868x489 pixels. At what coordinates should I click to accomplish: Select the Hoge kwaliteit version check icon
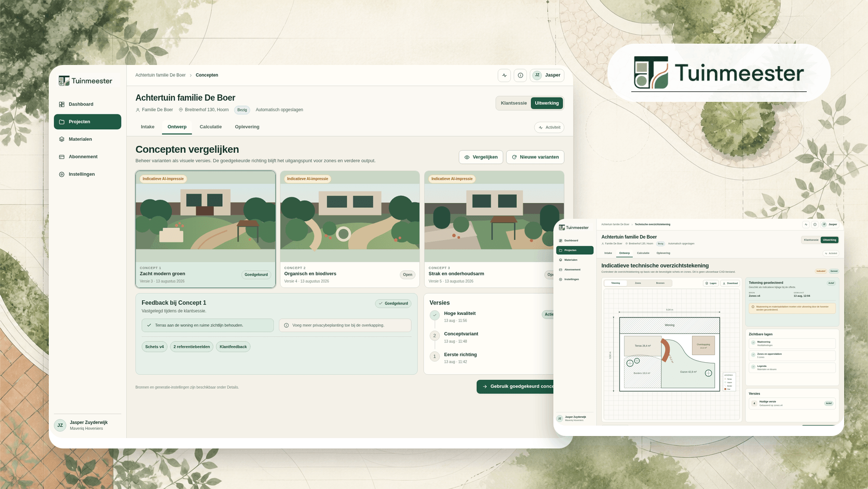pos(435,315)
